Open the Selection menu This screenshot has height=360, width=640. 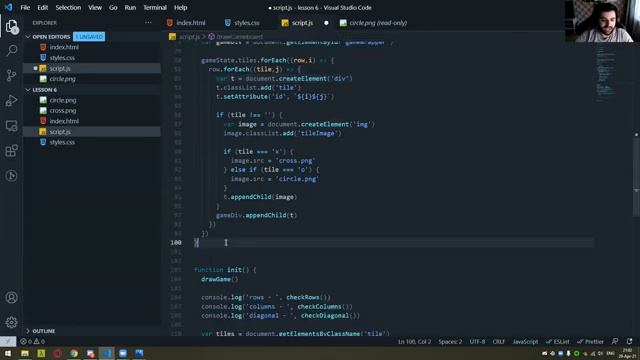click(68, 7)
